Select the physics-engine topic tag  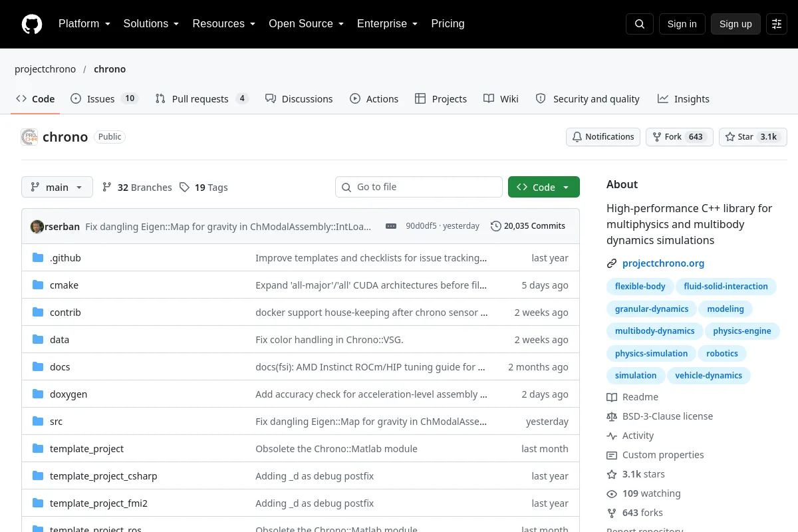point(742,331)
